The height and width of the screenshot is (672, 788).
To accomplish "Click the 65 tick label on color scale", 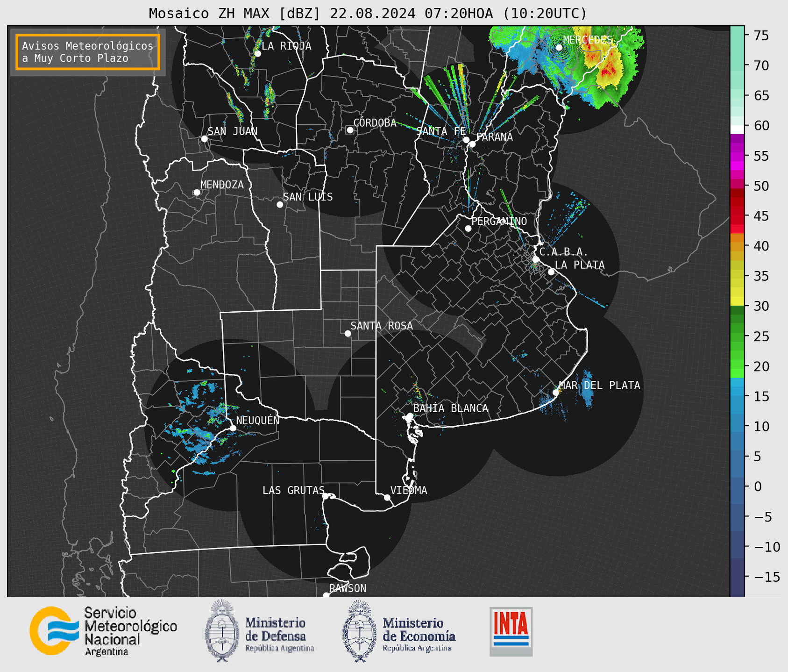I will (761, 96).
